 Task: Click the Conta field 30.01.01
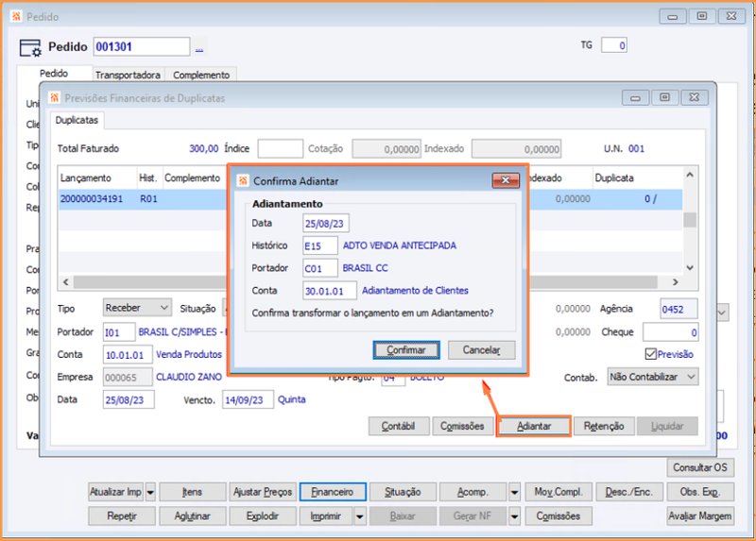(x=330, y=291)
